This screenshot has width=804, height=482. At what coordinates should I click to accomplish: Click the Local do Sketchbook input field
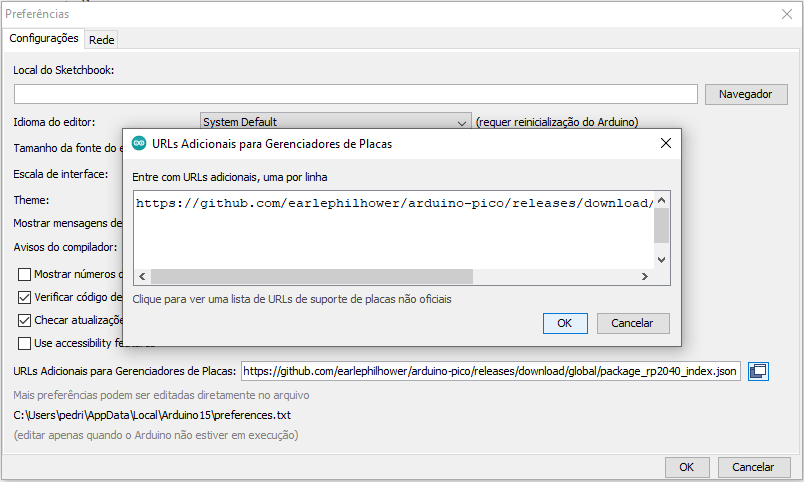(x=355, y=94)
